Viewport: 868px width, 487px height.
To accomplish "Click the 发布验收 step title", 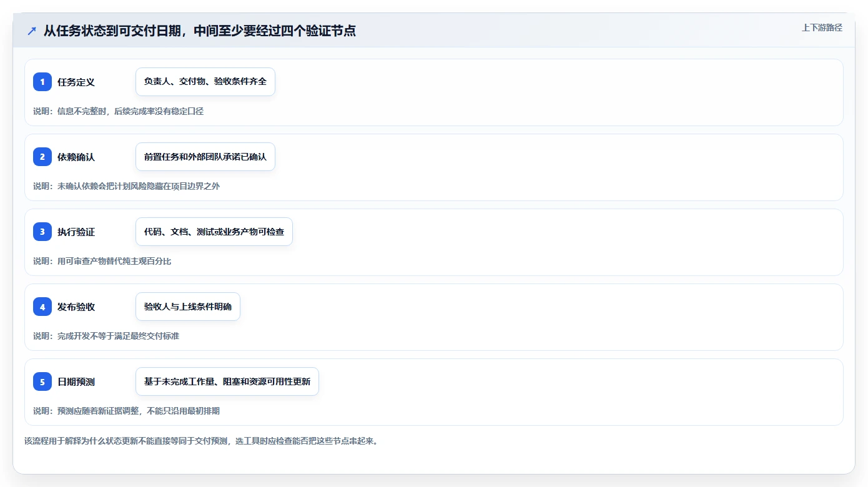I will pos(76,307).
